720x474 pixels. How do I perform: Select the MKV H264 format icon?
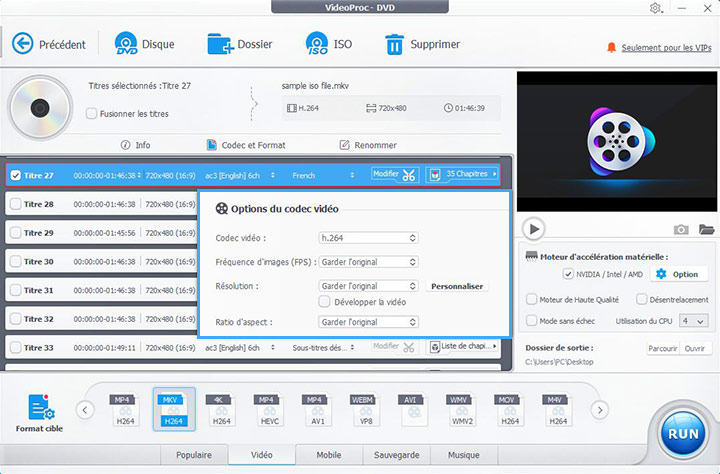pyautogui.click(x=174, y=409)
